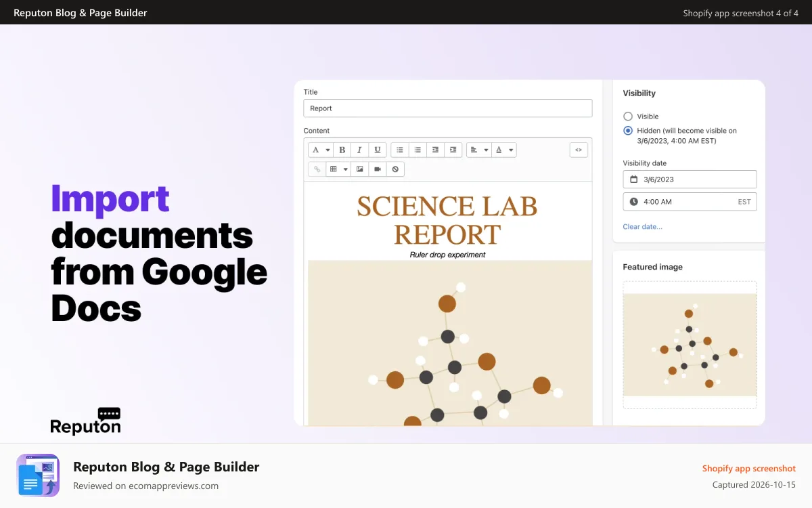Click the calendar icon in date field
The width and height of the screenshot is (812, 508).
pyautogui.click(x=634, y=179)
